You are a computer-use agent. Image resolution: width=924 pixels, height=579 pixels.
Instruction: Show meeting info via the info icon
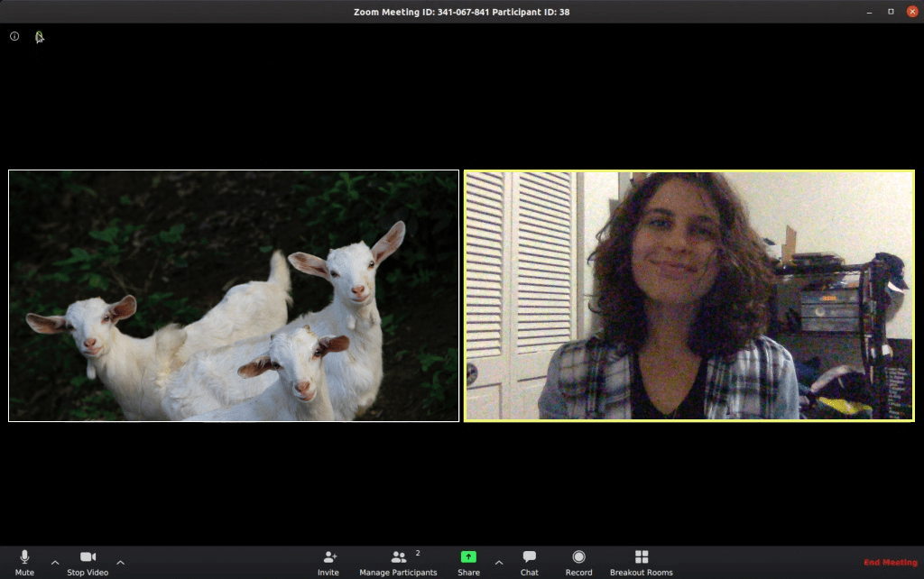point(14,37)
